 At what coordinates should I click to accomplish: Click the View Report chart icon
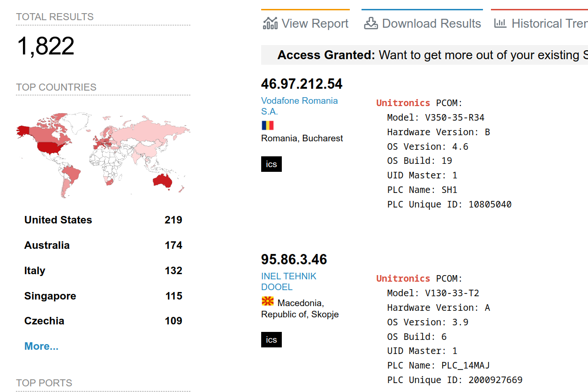[x=270, y=23]
